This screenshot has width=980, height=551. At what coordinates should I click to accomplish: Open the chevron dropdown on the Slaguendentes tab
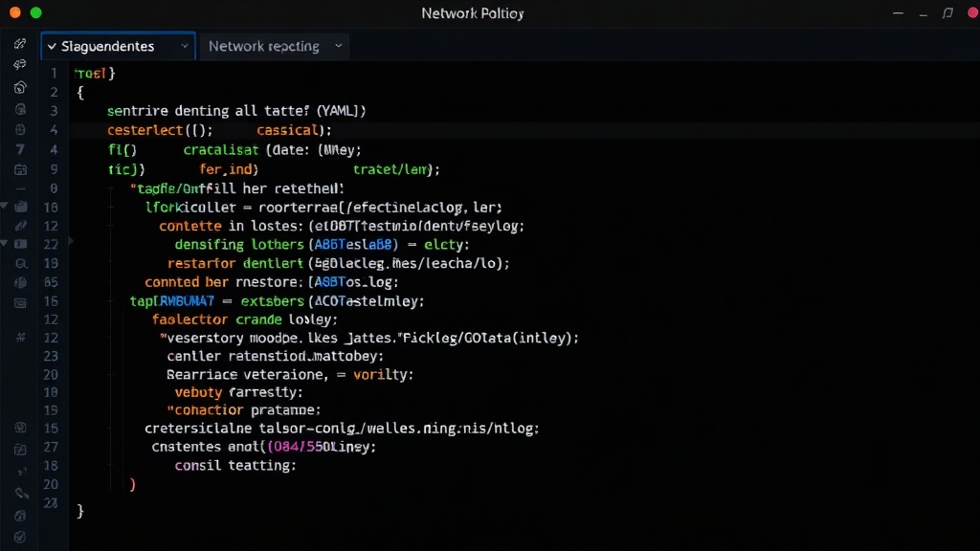185,46
